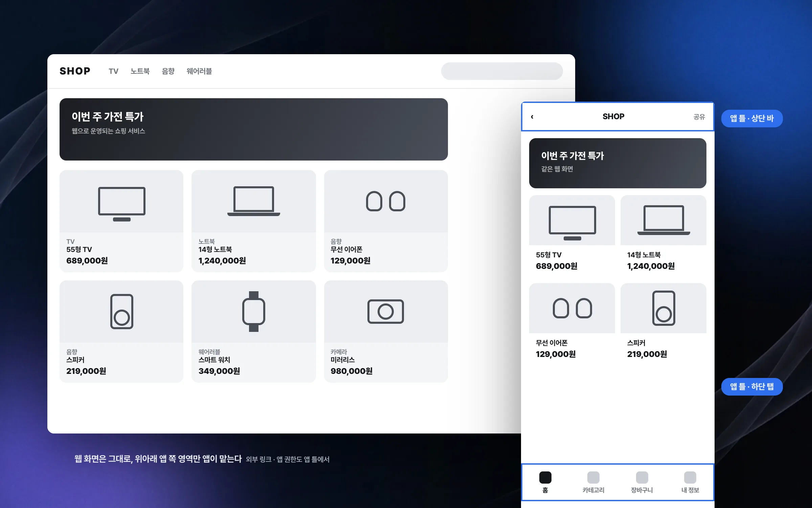Screen dimensions: 812x508
Task: Tap the speaker icon in mobile 스피커 card
Action: [x=664, y=308]
